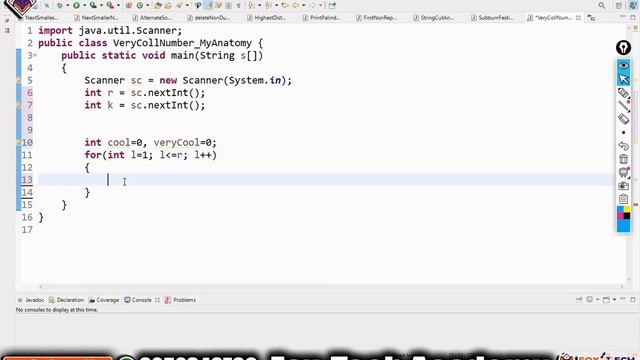Toggle Word Wrap toolbar icon
The width and height of the screenshot is (640, 360).
coord(218,5)
